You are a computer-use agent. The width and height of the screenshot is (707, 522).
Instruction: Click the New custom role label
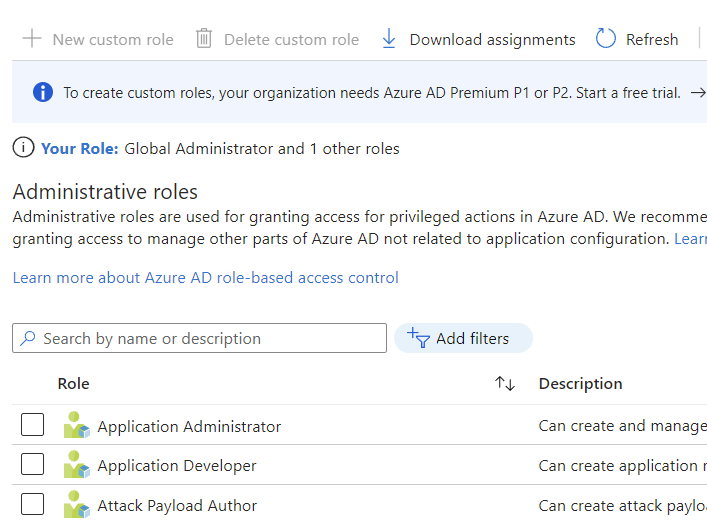pos(113,40)
